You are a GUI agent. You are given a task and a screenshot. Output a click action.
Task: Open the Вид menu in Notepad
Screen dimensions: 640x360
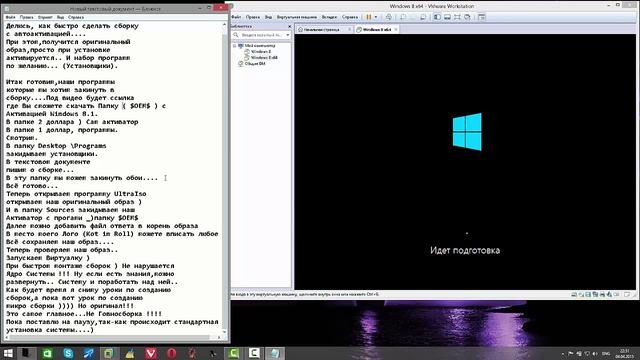(x=60, y=17)
